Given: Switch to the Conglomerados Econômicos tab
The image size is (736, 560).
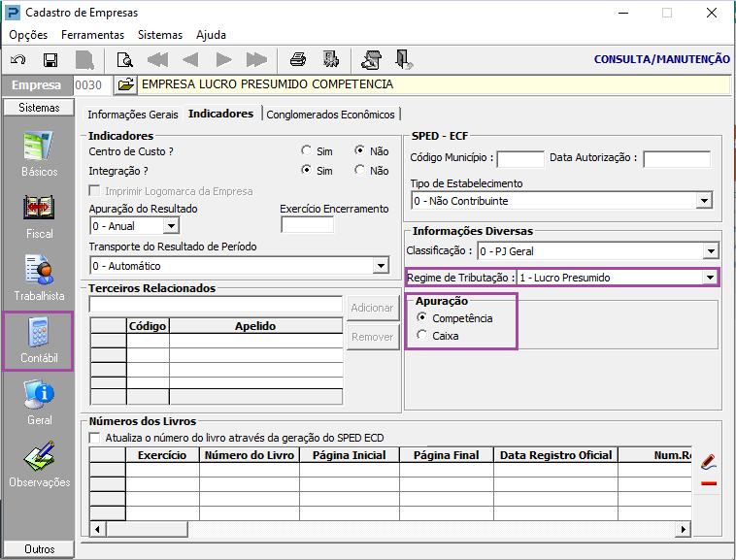Looking at the screenshot, I should click(330, 115).
